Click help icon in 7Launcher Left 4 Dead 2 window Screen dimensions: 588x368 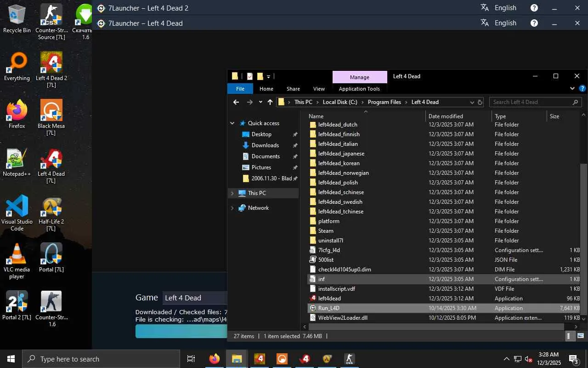(534, 8)
